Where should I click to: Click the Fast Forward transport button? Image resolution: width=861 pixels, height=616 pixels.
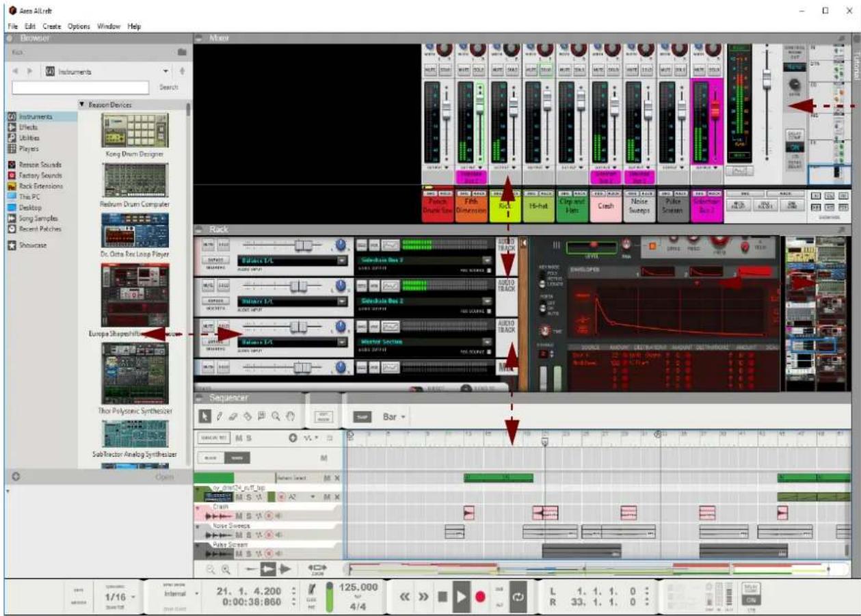[x=423, y=596]
